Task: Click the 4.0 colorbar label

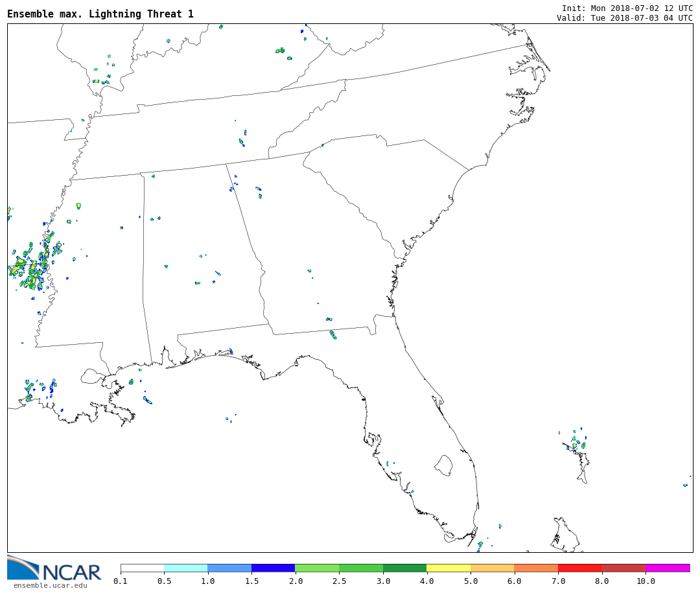Action: click(x=426, y=581)
